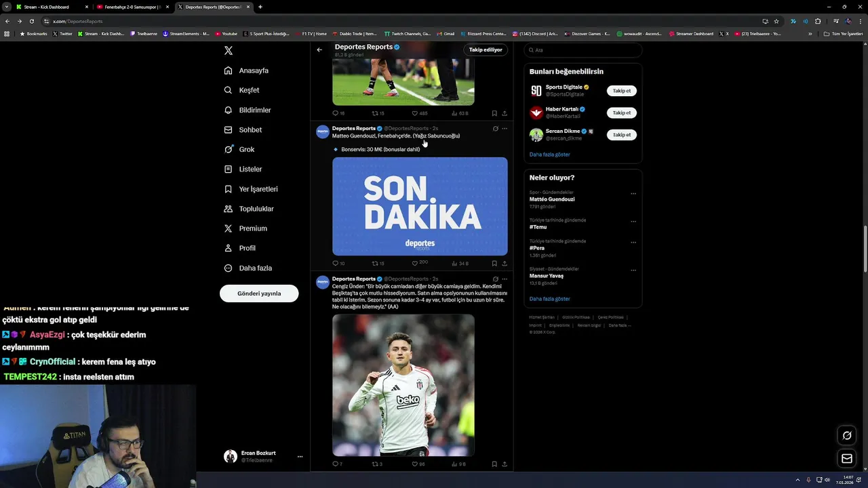
Task: Open the Cengiz Ünder Beşiktaş photo
Action: pos(403,385)
